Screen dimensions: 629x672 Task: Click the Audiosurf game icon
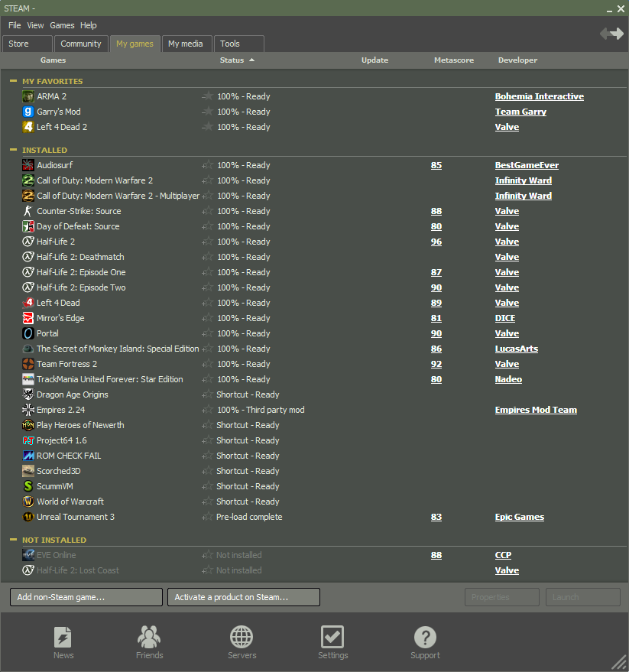pyautogui.click(x=28, y=165)
